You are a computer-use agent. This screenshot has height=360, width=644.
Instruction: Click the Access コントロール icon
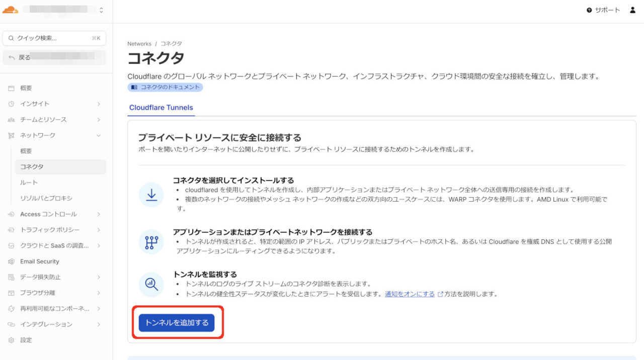pos(11,214)
